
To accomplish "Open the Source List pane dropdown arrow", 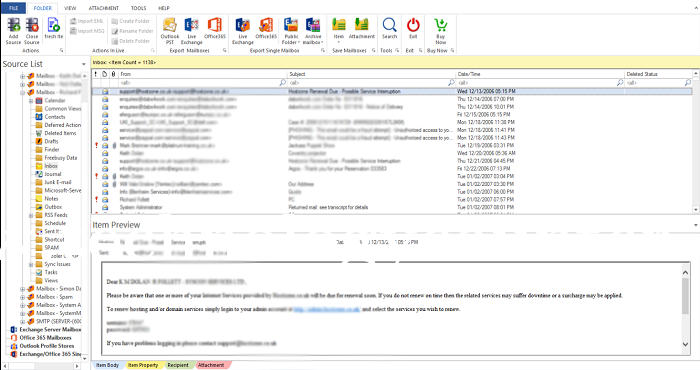I will click(83, 64).
